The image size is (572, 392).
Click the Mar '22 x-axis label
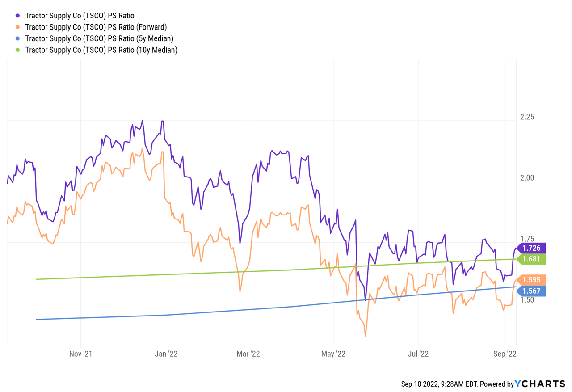coord(248,354)
